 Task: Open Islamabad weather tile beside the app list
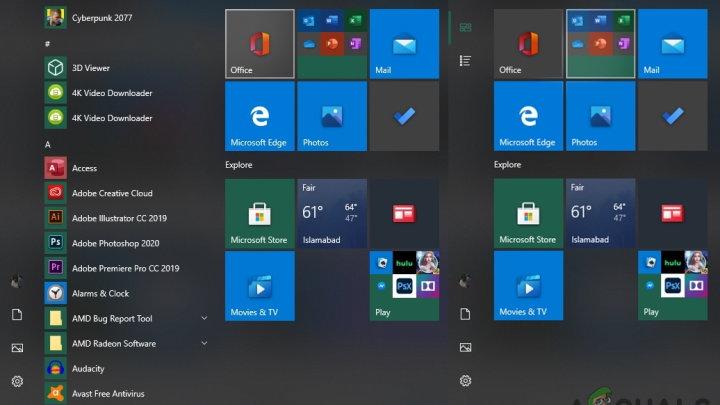(332, 214)
